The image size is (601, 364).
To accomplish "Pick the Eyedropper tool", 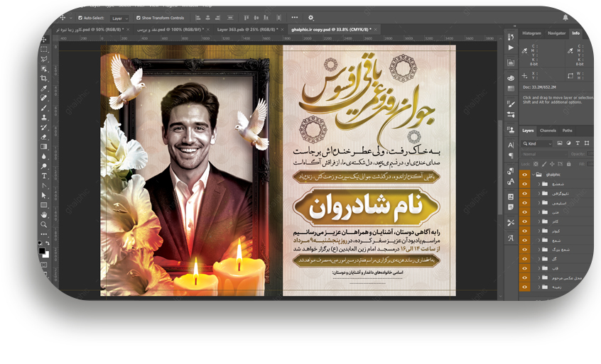I will (44, 88).
